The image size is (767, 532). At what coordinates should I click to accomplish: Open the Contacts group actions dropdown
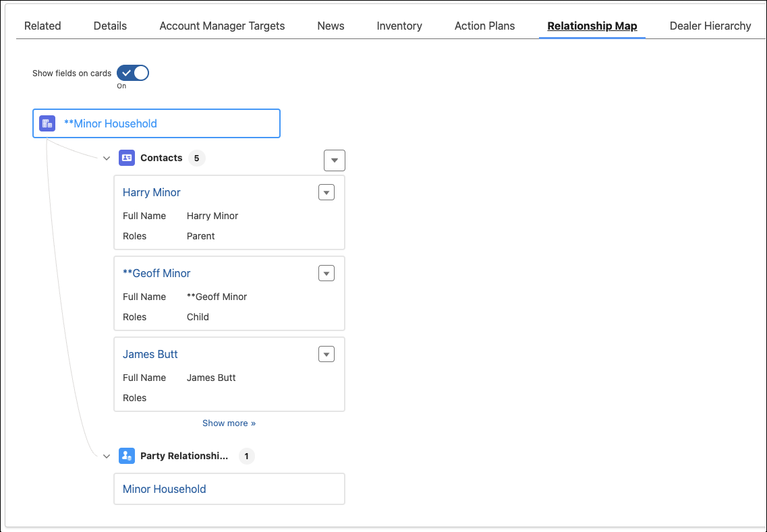335,160
